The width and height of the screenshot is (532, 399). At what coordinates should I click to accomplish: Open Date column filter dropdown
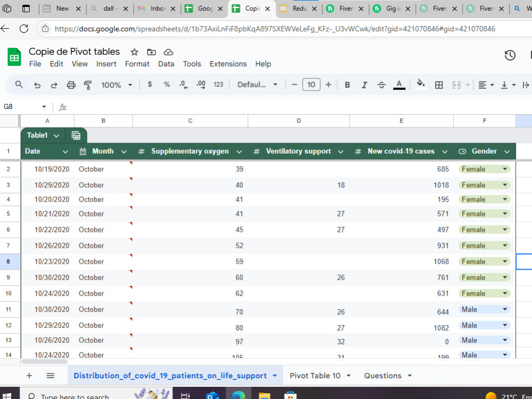[x=65, y=152]
